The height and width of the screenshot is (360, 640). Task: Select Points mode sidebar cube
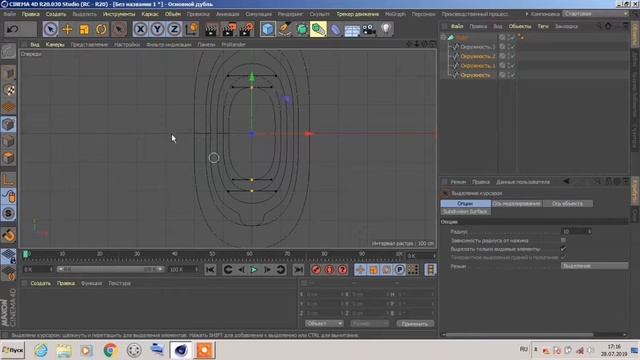(x=9, y=124)
